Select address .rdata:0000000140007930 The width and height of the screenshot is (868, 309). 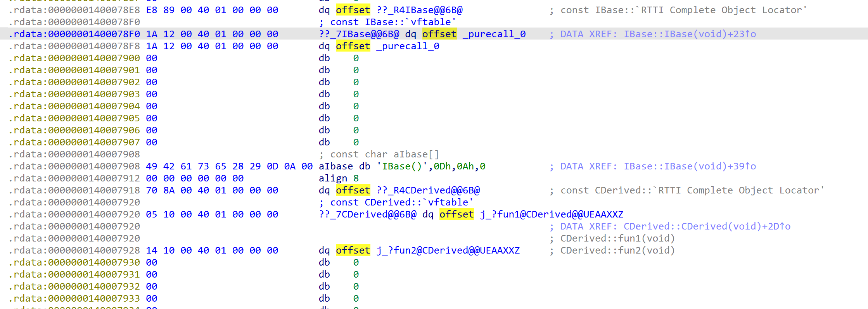(74, 262)
